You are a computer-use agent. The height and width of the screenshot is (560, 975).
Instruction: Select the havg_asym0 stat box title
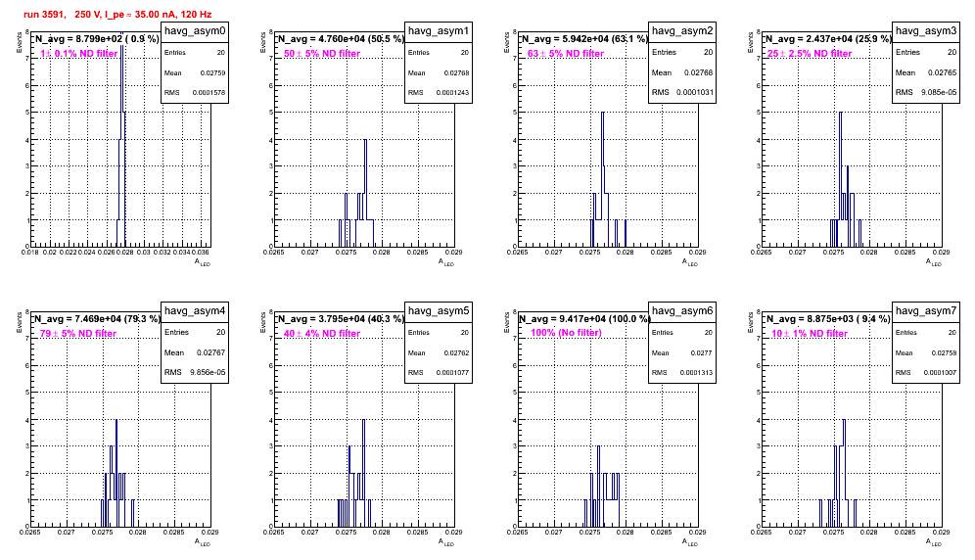(195, 30)
